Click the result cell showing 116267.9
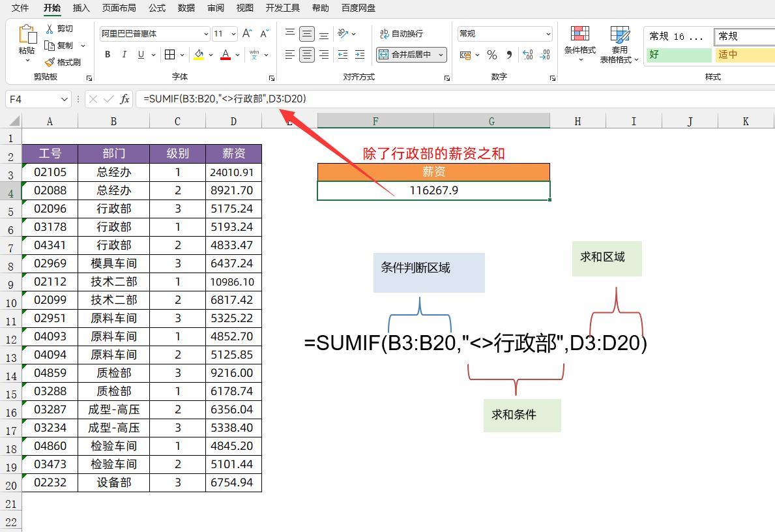The image size is (775, 532). pos(433,190)
